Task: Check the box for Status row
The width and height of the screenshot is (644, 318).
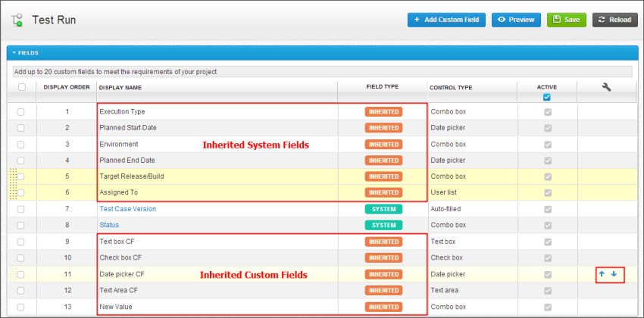Action: 21,225
